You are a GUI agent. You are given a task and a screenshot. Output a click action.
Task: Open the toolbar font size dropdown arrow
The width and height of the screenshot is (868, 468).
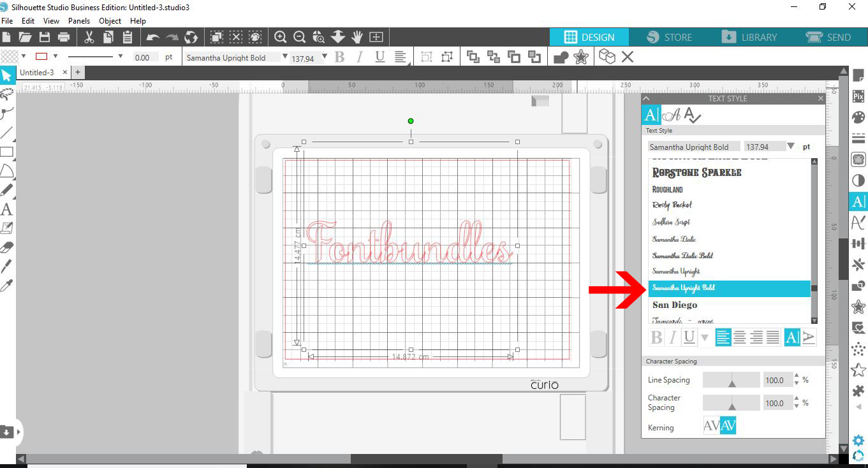[x=324, y=57]
